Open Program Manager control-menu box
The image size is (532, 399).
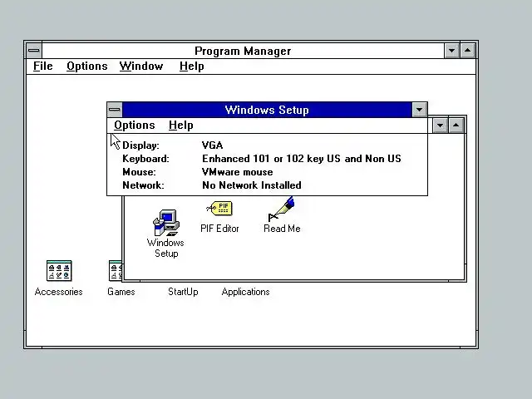(34, 51)
